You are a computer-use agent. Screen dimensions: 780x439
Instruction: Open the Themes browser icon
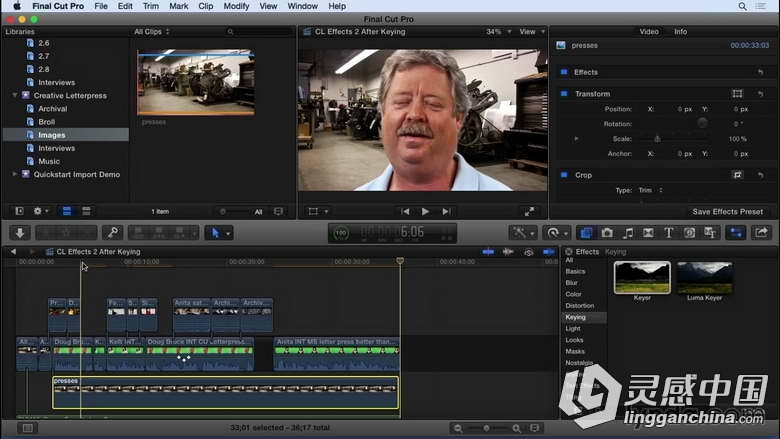tap(710, 233)
